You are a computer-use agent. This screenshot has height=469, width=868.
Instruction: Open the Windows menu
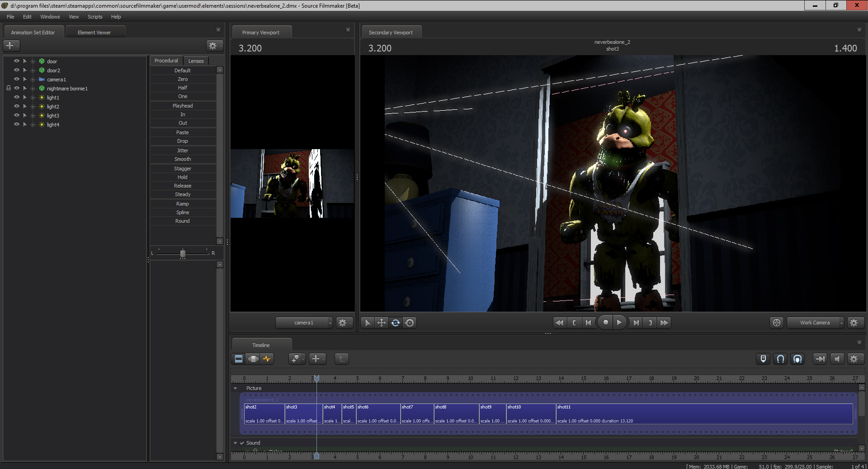tap(50, 17)
